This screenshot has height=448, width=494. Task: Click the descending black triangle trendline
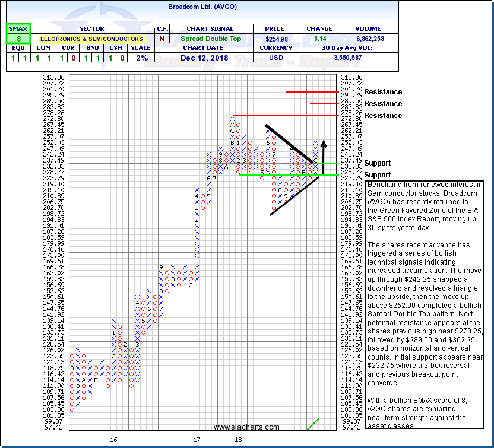(289, 143)
